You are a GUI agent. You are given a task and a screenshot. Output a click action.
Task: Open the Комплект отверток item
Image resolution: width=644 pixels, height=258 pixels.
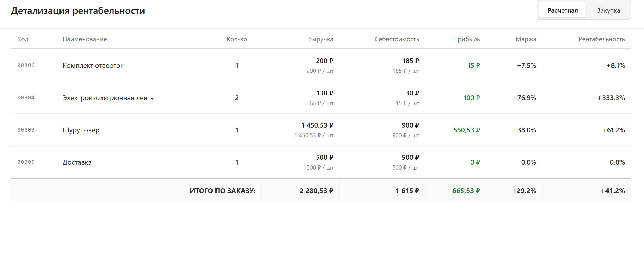coord(93,66)
